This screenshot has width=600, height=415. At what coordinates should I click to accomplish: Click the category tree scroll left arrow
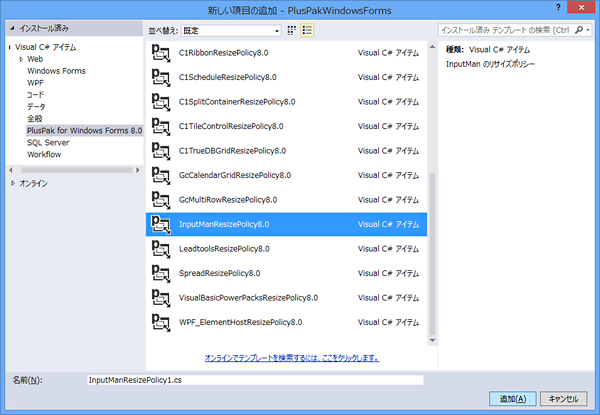[x=11, y=170]
